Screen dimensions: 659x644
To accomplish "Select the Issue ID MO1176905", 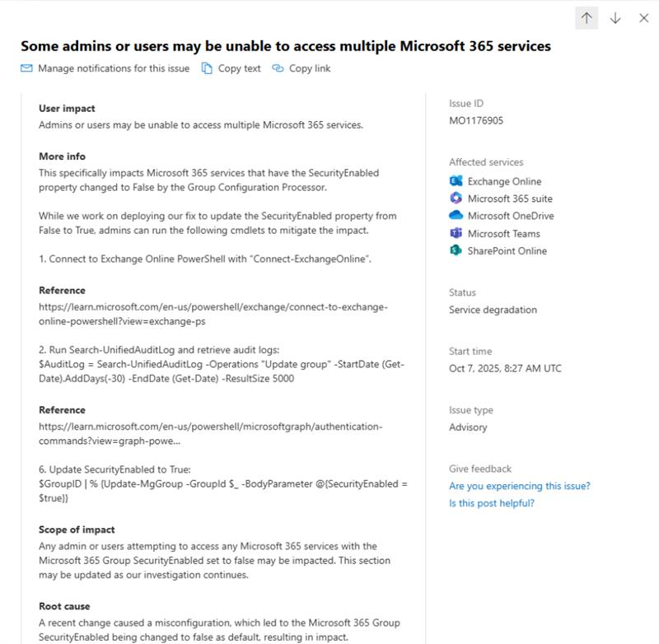I will (476, 120).
